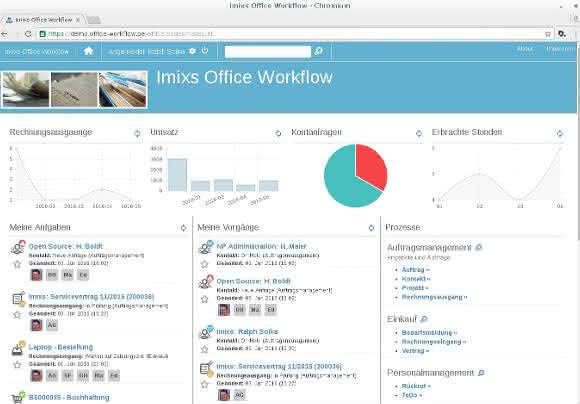Open Laptop - Bestellung task
580x404 pixels.
coord(61,347)
